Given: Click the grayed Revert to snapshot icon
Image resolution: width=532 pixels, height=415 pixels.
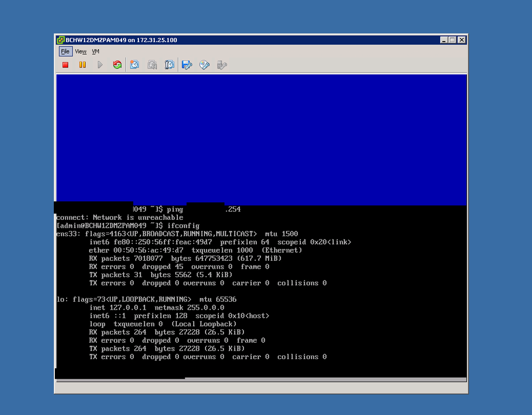Looking at the screenshot, I should pos(152,65).
